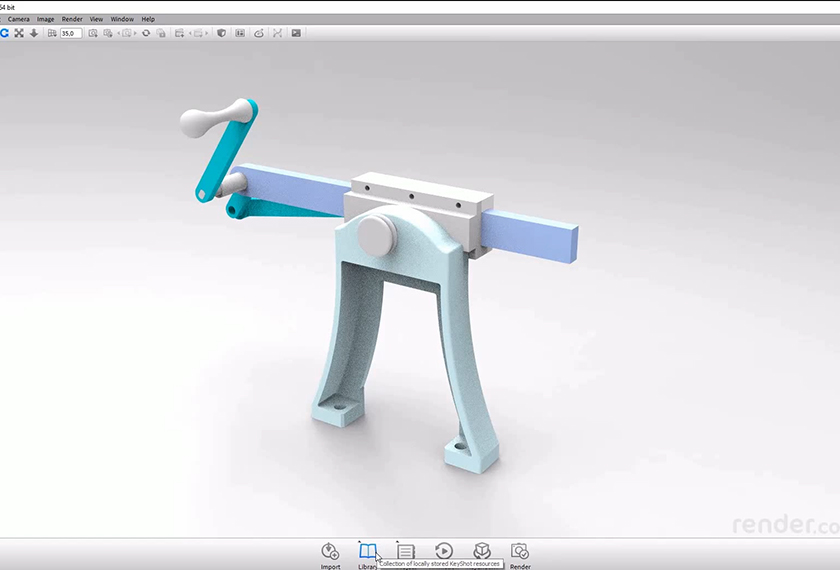
Task: Open the Library panel from bottom toolbar
Action: pyautogui.click(x=368, y=551)
